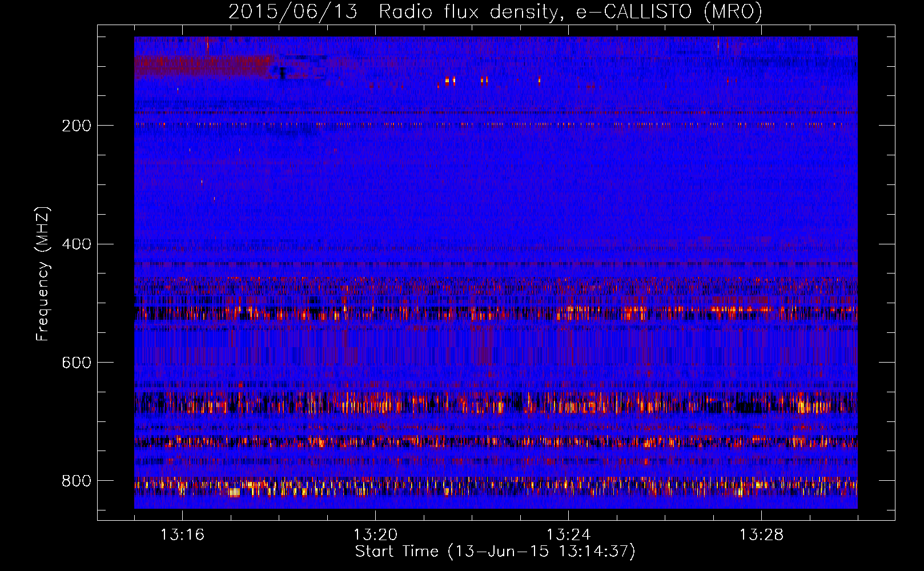Pick the 600 frequency tick label
Screen dimensions: 924x571
pos(77,363)
